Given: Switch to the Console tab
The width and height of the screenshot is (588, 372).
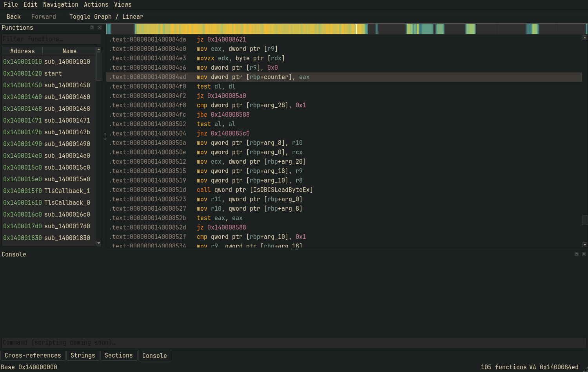Looking at the screenshot, I should coord(154,356).
